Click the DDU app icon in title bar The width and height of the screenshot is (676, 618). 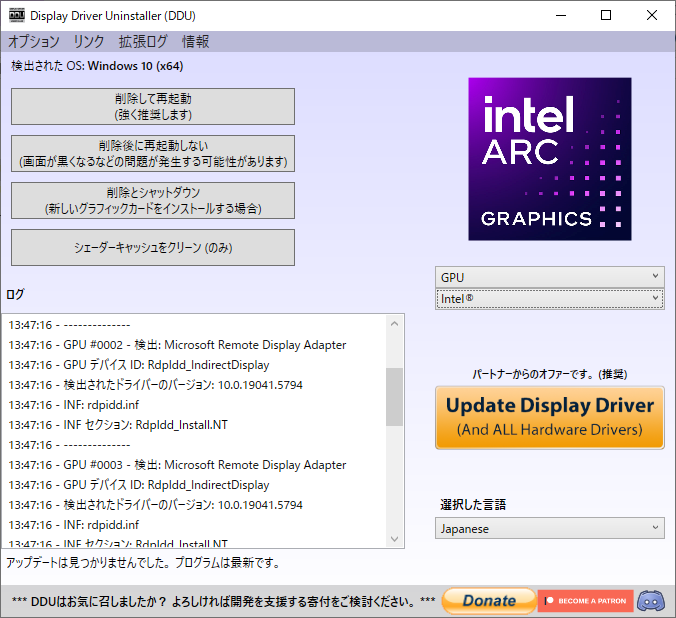(17, 16)
